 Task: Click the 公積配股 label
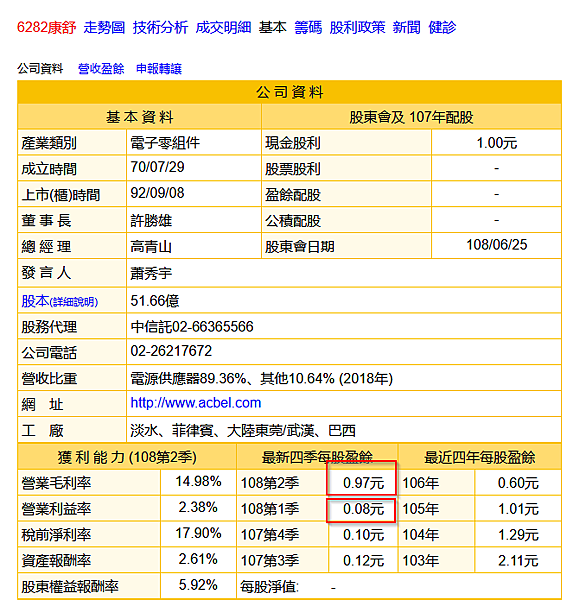(x=293, y=221)
